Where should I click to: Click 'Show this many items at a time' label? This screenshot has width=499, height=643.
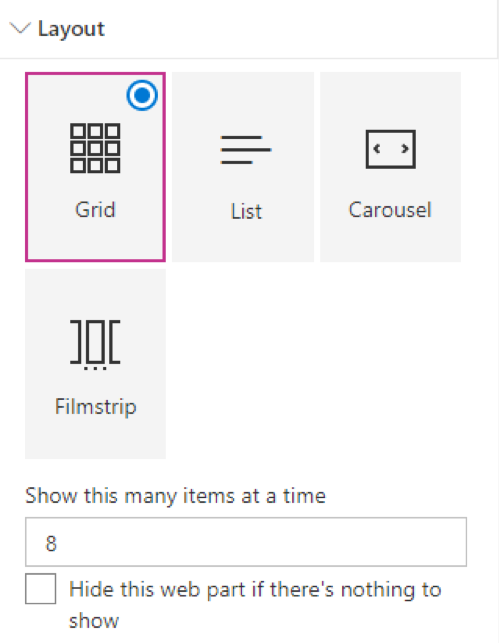(x=175, y=496)
